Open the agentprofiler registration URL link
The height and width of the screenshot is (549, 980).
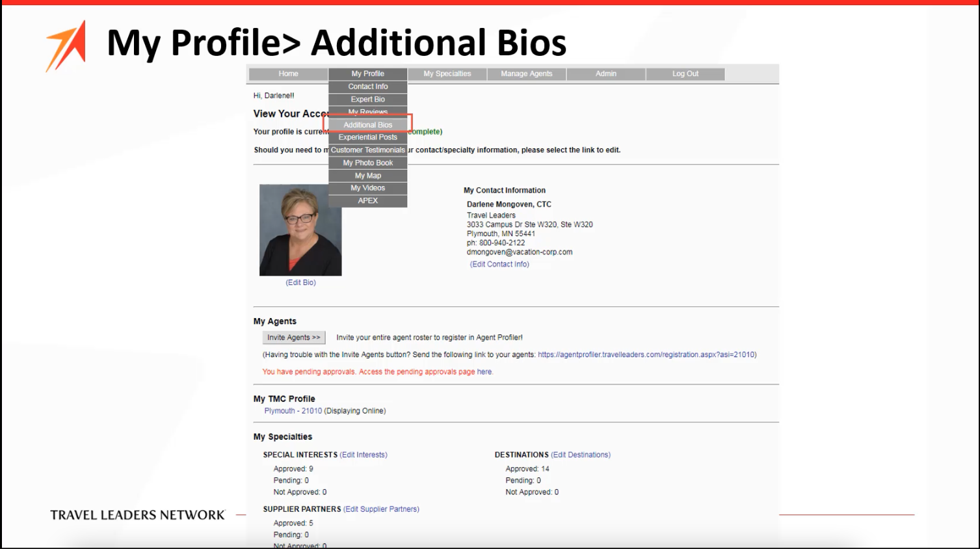coord(647,355)
